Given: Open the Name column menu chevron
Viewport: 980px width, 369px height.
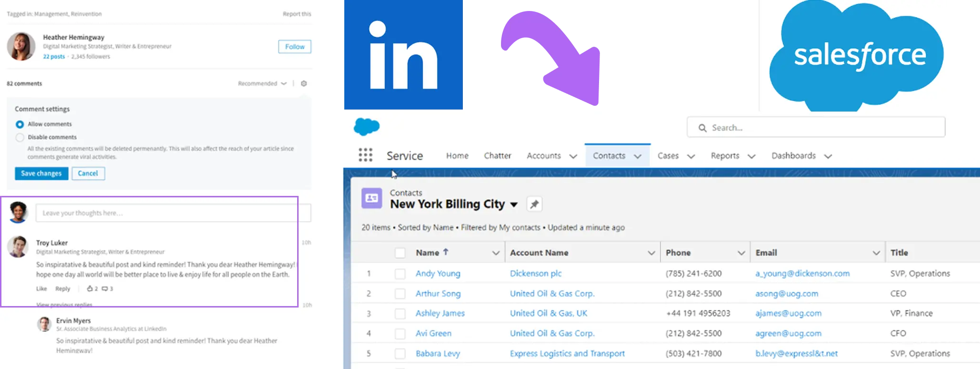Looking at the screenshot, I should [496, 253].
